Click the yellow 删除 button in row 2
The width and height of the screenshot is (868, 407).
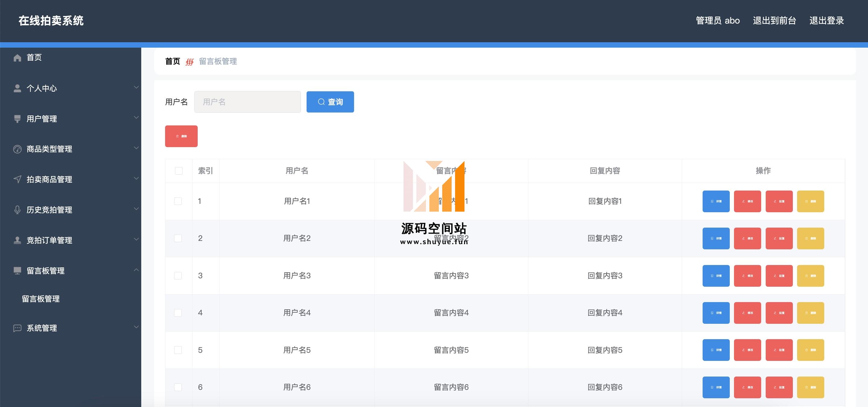[810, 238]
